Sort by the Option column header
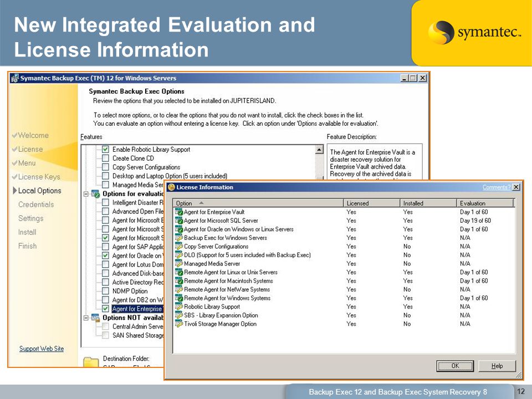Screen dimensions: 532x399 point(258,203)
